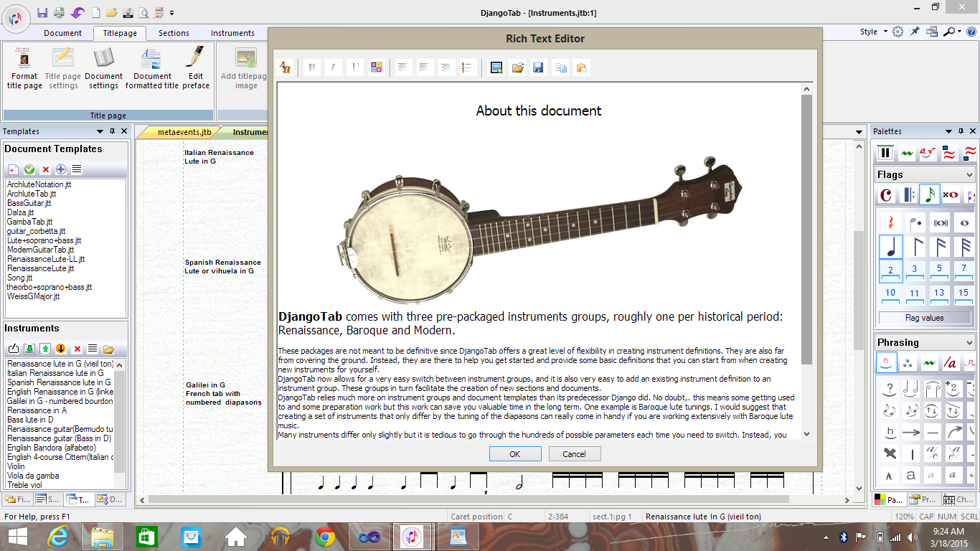Click the OK button in Rich Text Editor
The height and width of the screenshot is (551, 980).
514,454
